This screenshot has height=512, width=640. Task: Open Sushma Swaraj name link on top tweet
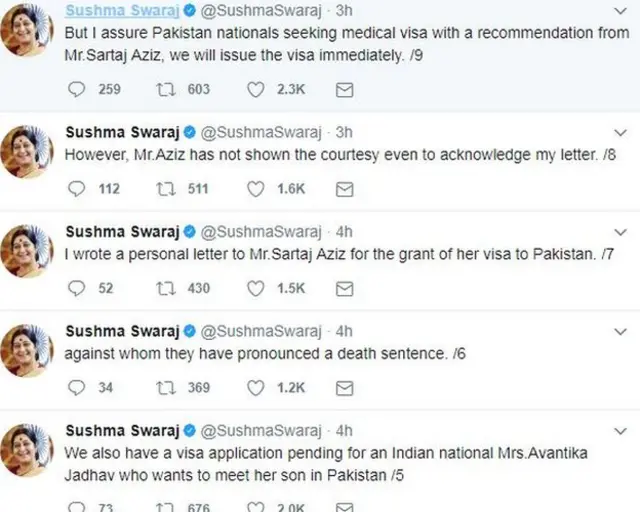[120, 9]
